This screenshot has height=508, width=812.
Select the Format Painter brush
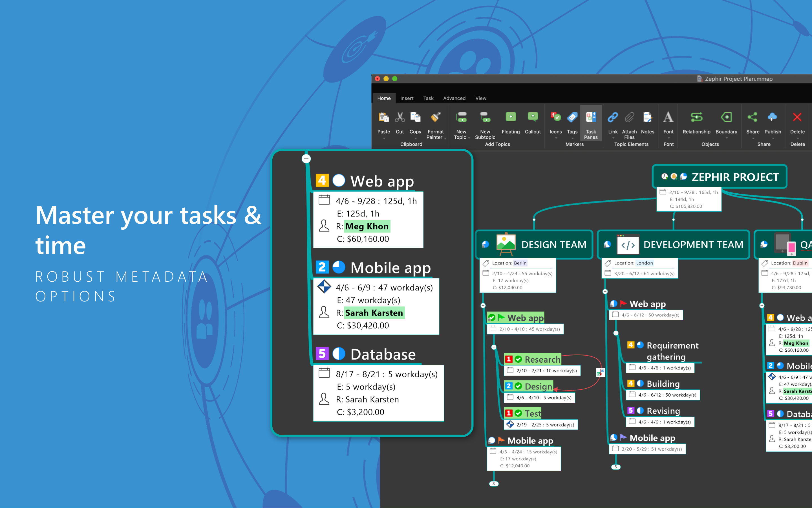(436, 117)
